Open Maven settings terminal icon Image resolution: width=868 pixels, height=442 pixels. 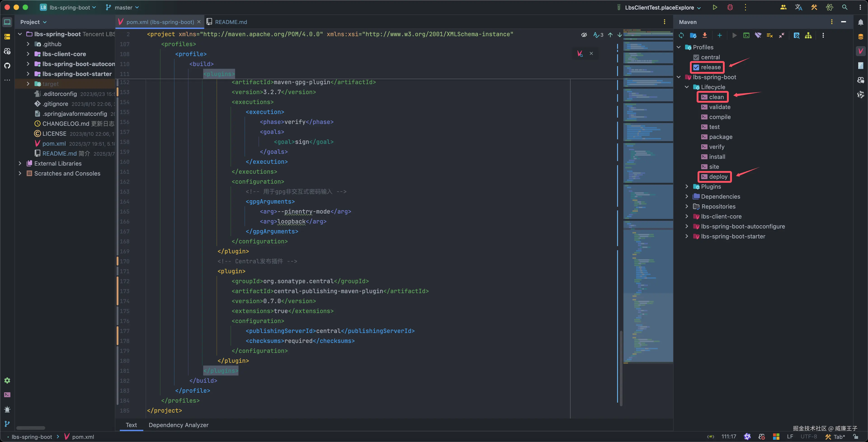pyautogui.click(x=746, y=35)
